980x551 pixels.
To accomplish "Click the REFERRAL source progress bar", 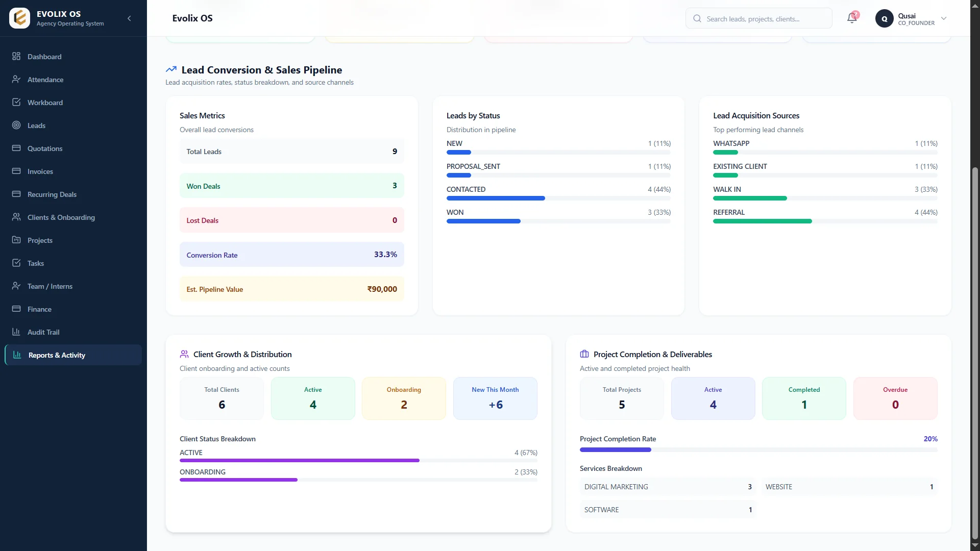I will click(x=825, y=221).
